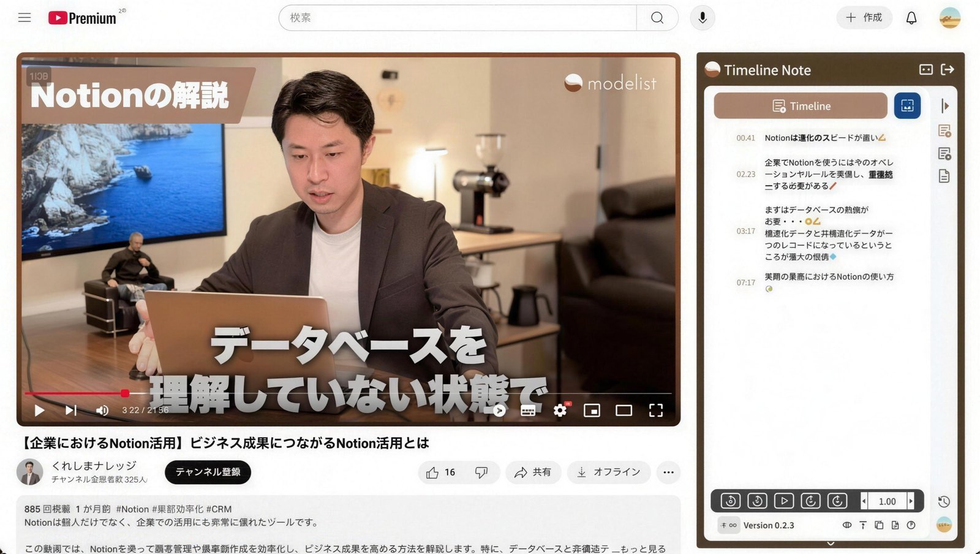Start voice search with microphone icon
This screenshot has width=980, height=554.
point(703,18)
